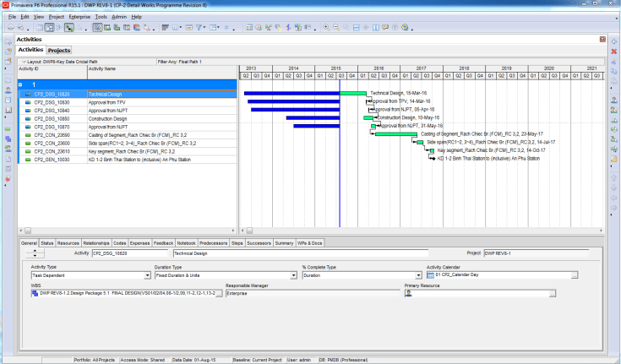Open the Enterprise menu
The width and height of the screenshot is (621, 364).
click(x=79, y=16)
